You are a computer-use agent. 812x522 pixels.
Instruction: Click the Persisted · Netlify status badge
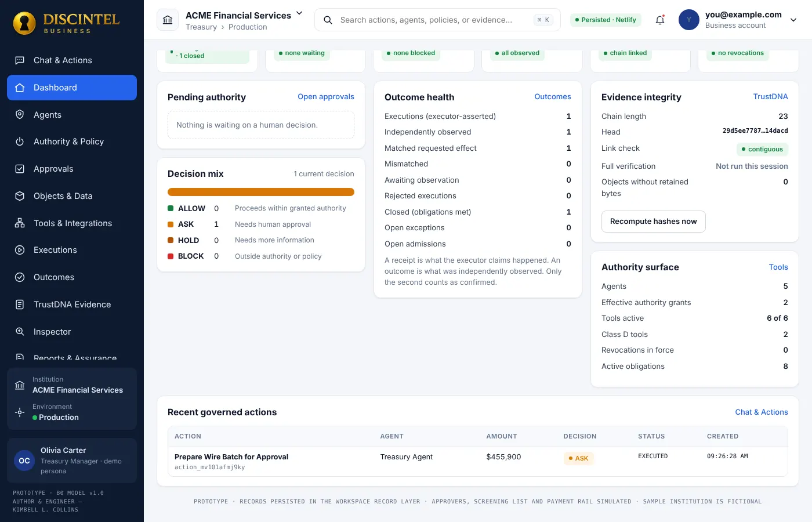(x=606, y=20)
